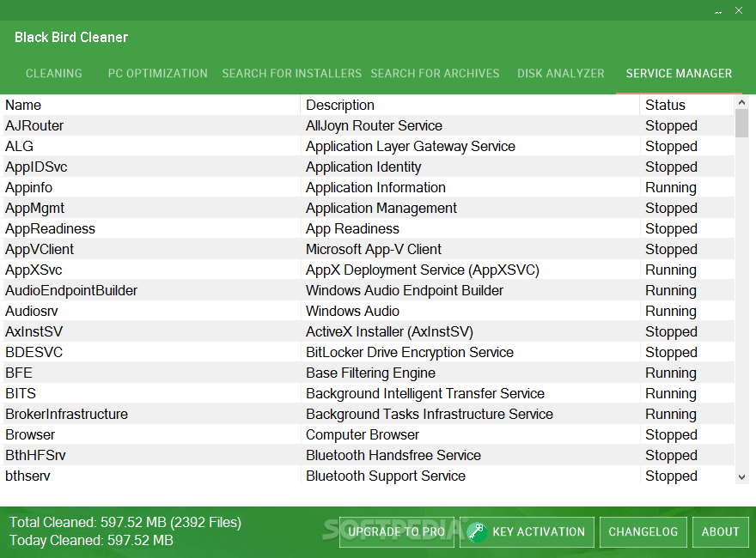Click Application Management description
The image size is (756, 558).
[381, 208]
